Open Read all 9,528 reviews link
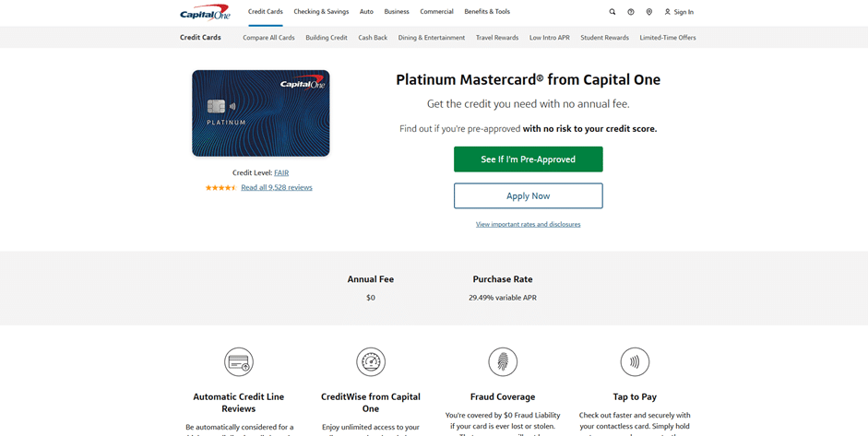 tap(277, 187)
